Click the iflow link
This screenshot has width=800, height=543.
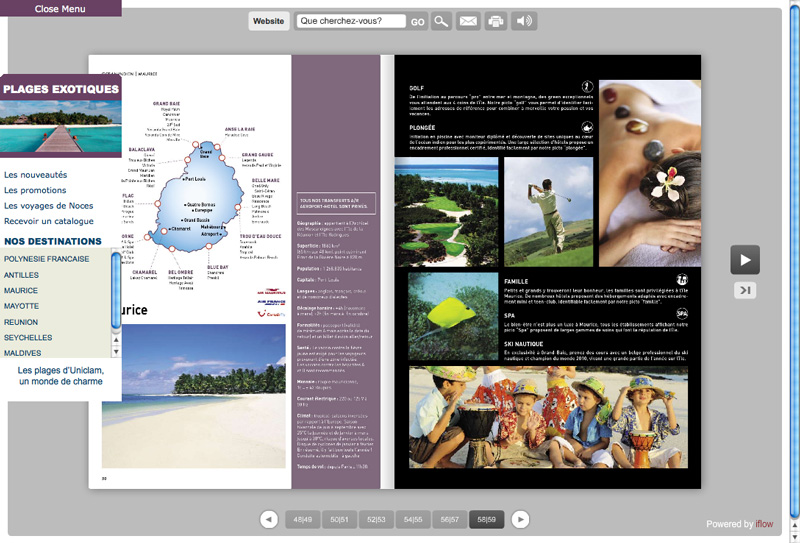click(x=764, y=524)
